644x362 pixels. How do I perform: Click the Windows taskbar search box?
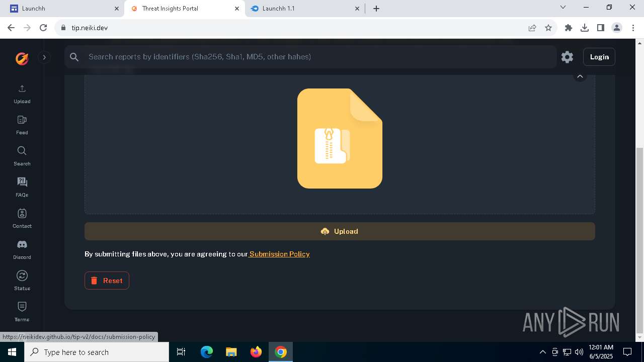tap(97, 352)
